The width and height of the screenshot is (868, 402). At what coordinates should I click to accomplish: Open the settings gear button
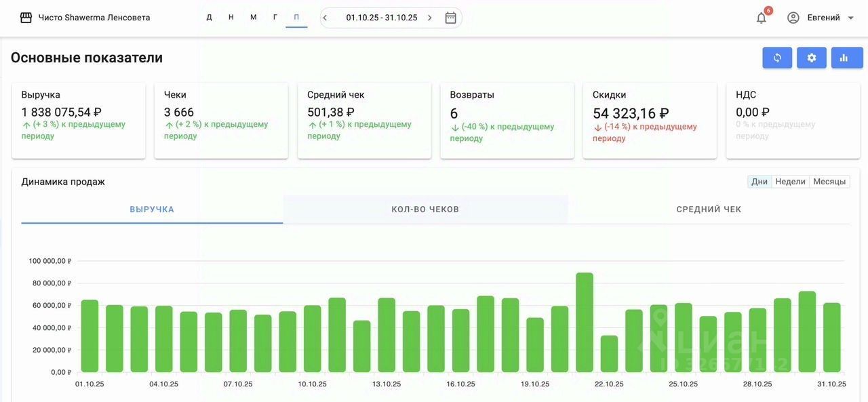pyautogui.click(x=811, y=58)
